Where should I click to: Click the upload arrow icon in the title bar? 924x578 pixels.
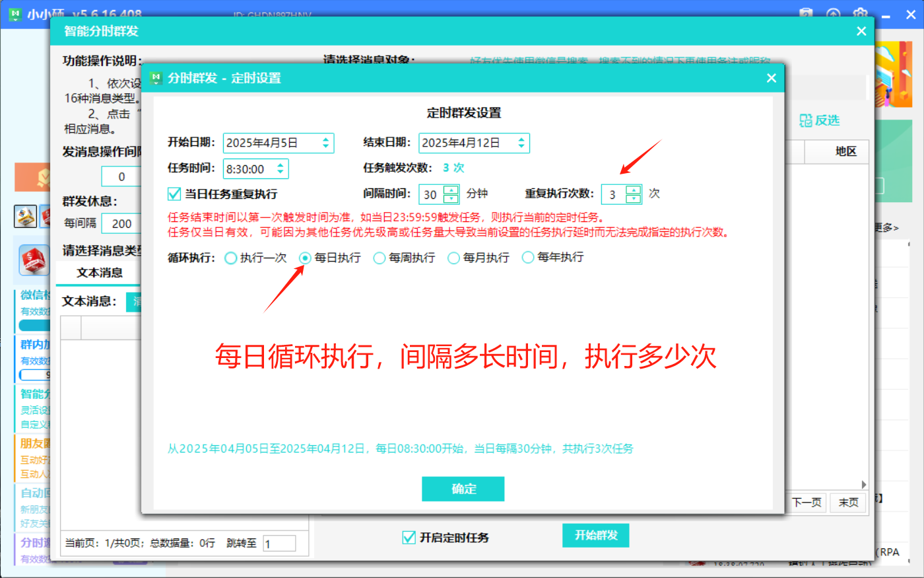(x=833, y=14)
